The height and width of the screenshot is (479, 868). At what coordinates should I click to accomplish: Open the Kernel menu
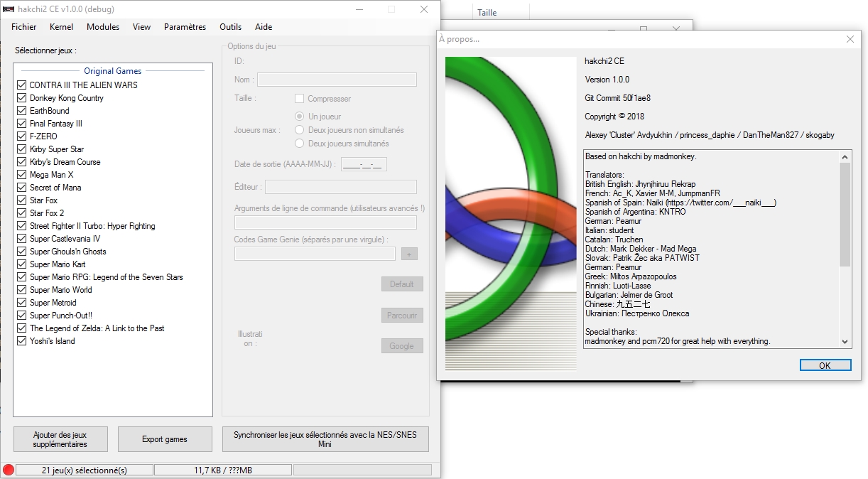point(61,27)
